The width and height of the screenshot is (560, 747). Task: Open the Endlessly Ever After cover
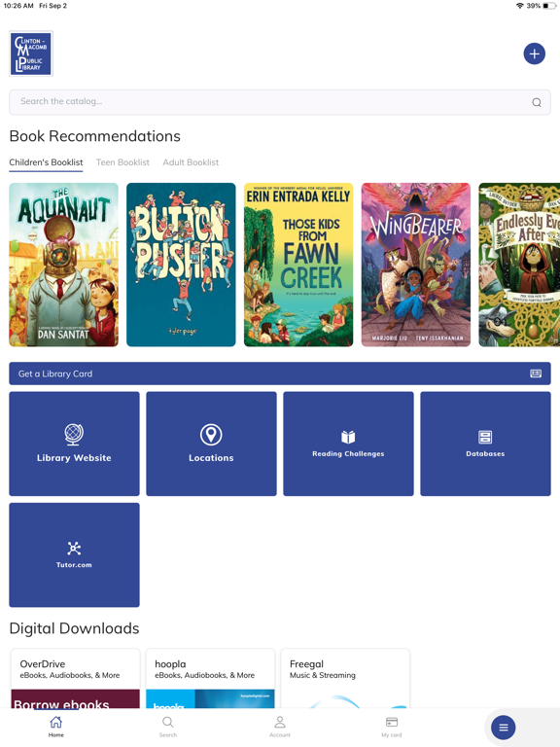[x=519, y=265]
